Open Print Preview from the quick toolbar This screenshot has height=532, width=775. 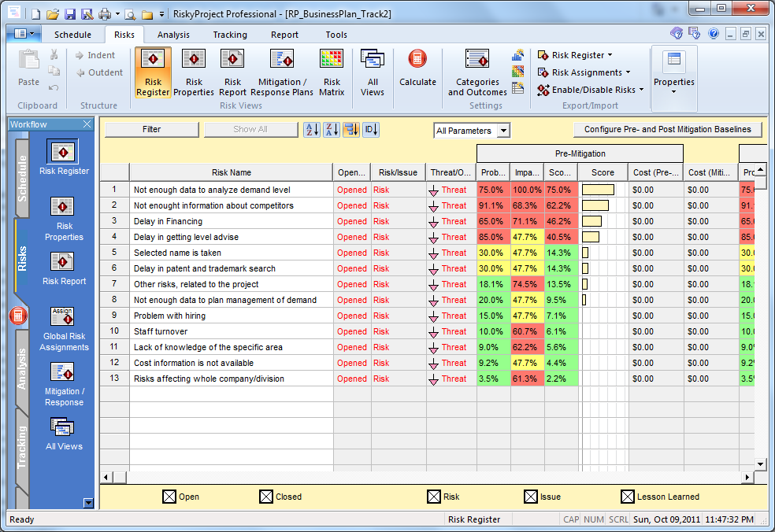[130, 14]
